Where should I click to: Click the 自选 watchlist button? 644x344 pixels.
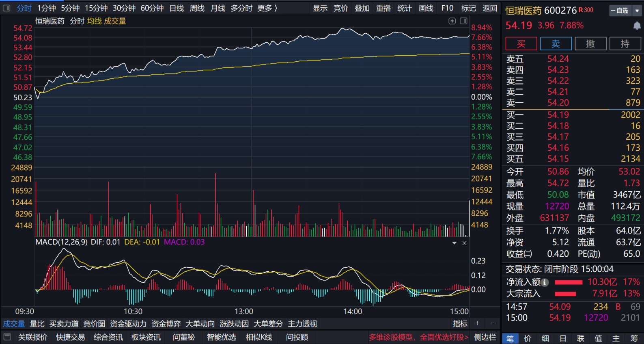click(x=621, y=11)
